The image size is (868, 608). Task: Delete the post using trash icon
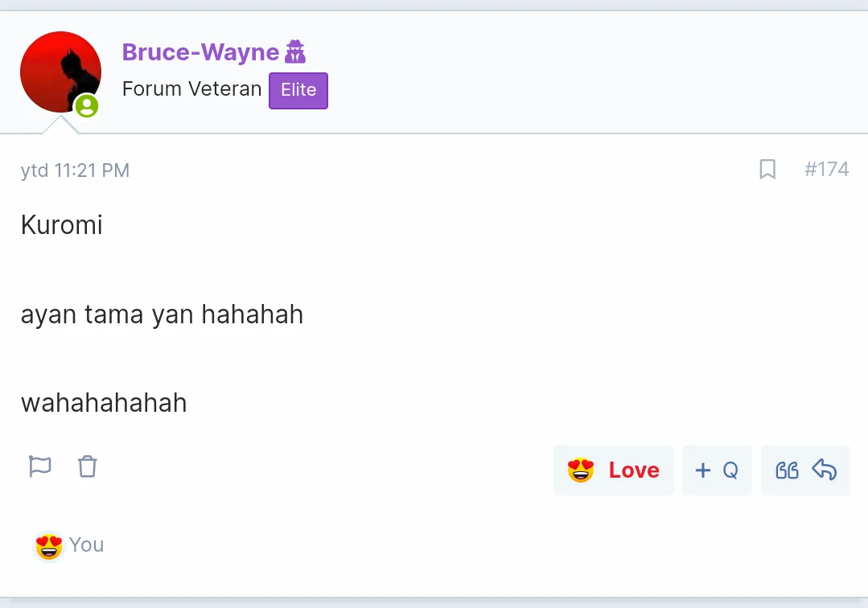pyautogui.click(x=88, y=466)
